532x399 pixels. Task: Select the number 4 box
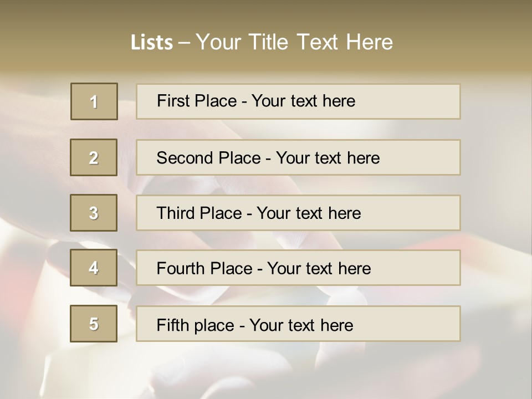point(94,268)
